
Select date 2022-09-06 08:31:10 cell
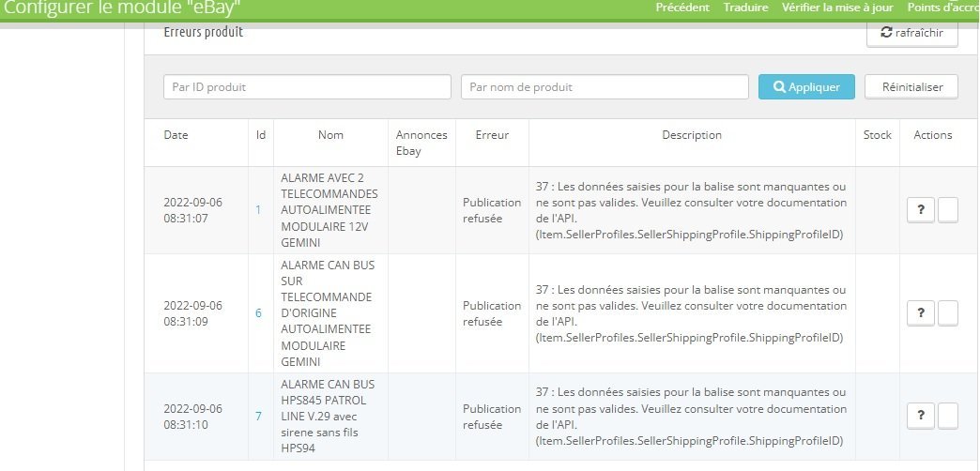click(x=193, y=417)
